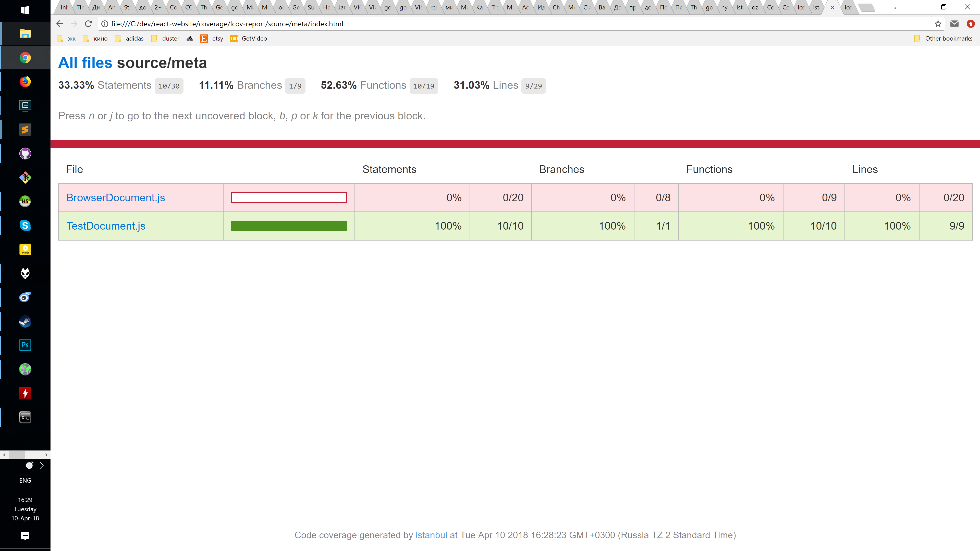
Task: Open the foobar2000 player from the taskbar
Action: click(x=25, y=273)
